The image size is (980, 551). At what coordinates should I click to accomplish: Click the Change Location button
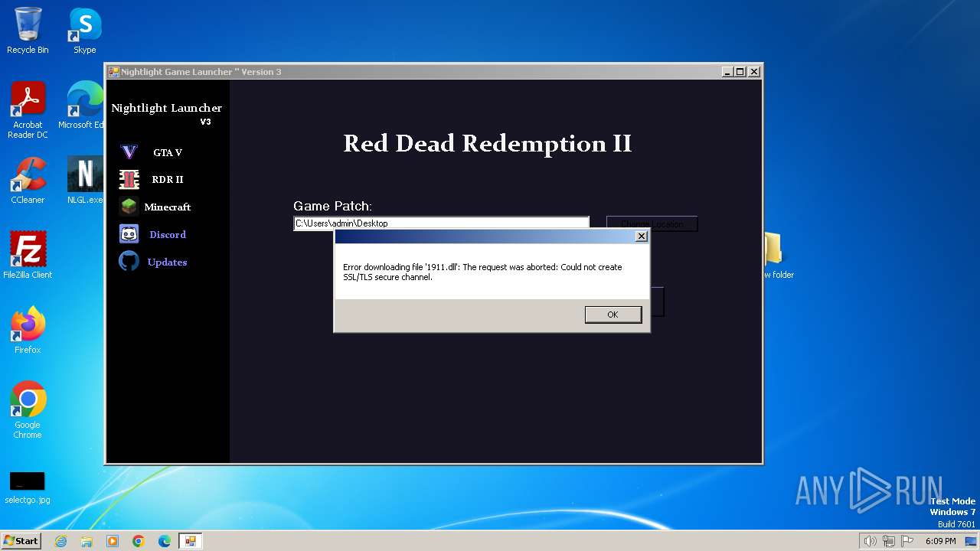click(x=652, y=224)
